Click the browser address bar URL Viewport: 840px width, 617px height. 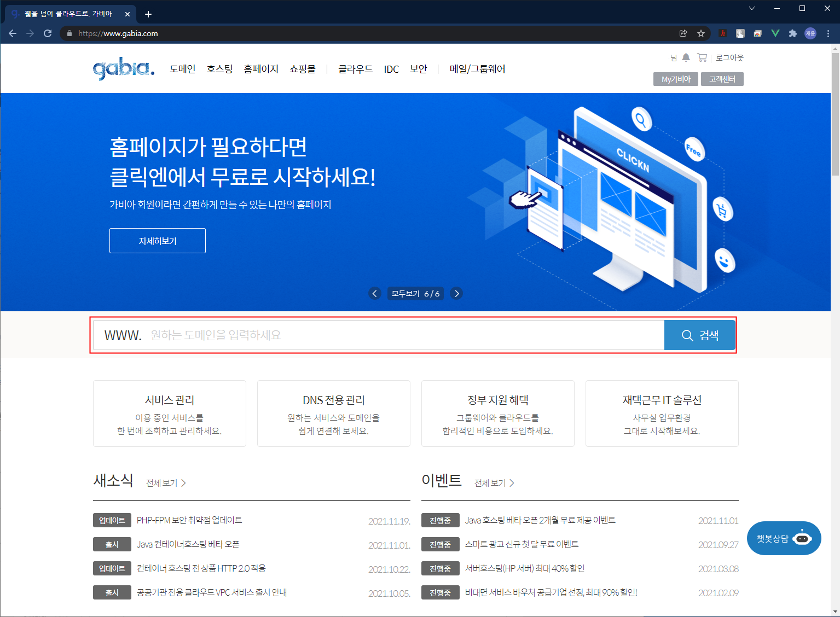[x=118, y=33]
